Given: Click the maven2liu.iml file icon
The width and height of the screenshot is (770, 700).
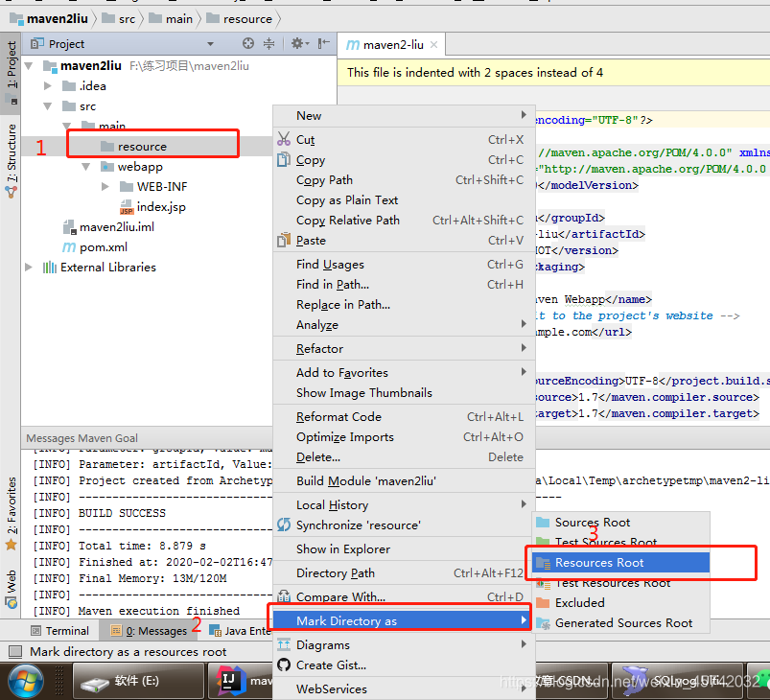Looking at the screenshot, I should click(70, 227).
